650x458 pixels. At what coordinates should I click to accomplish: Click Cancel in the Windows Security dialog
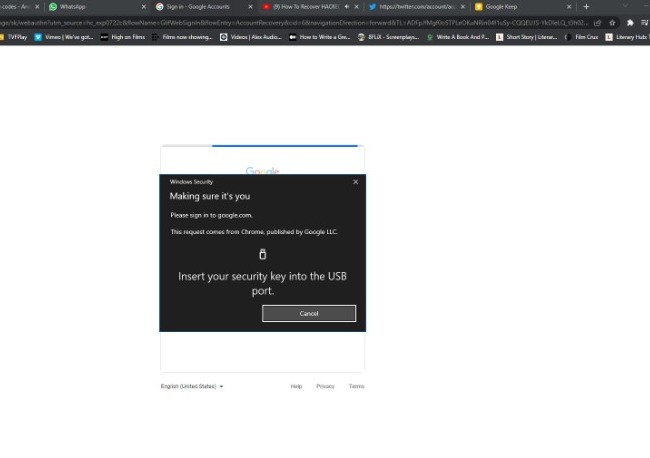point(309,313)
